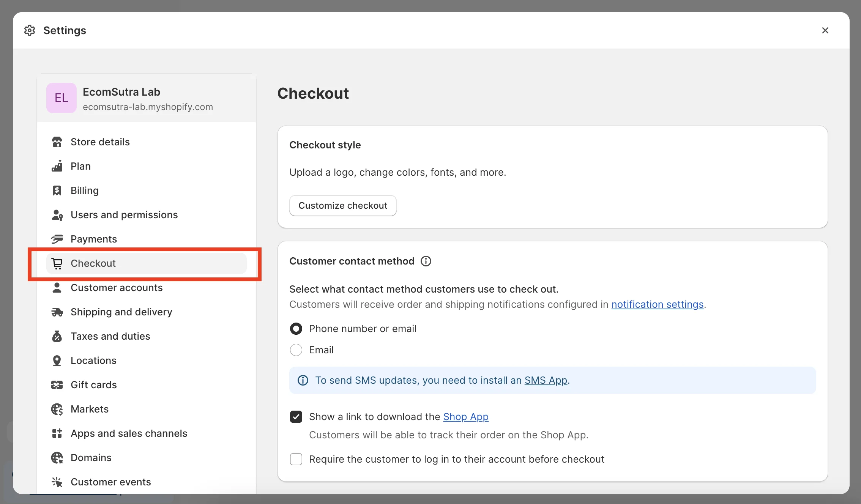Open Store details settings

[x=147, y=142]
